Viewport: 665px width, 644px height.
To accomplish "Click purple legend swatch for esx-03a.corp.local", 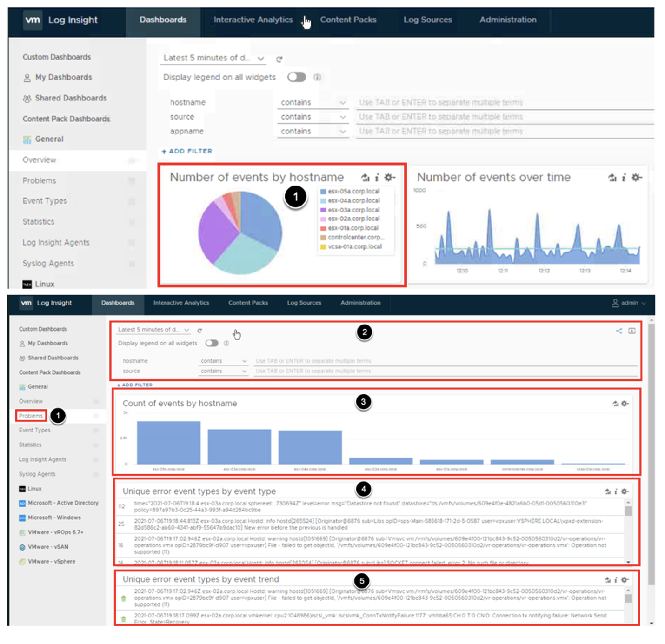I will point(323,210).
